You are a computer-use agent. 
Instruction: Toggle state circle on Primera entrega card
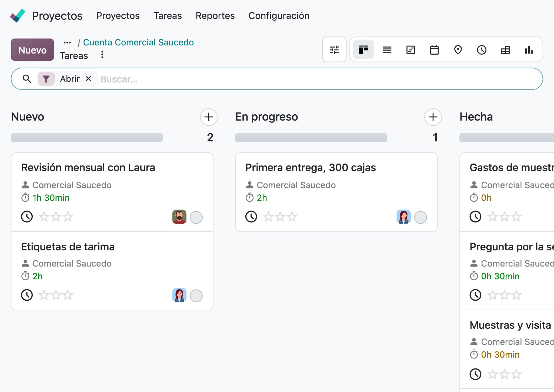[x=420, y=217]
